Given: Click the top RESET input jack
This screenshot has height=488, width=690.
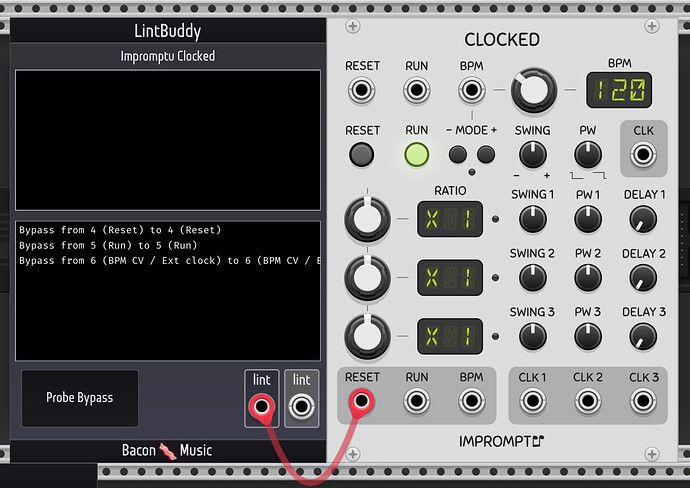Looking at the screenshot, I should click(361, 90).
